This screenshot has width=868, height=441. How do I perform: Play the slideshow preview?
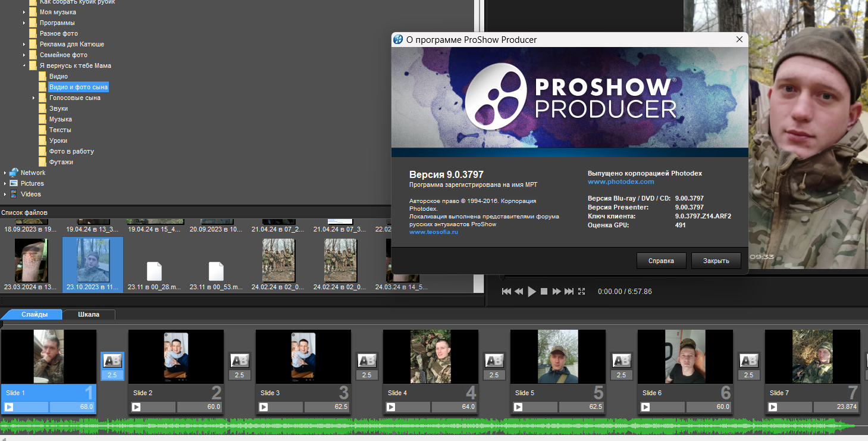point(532,292)
